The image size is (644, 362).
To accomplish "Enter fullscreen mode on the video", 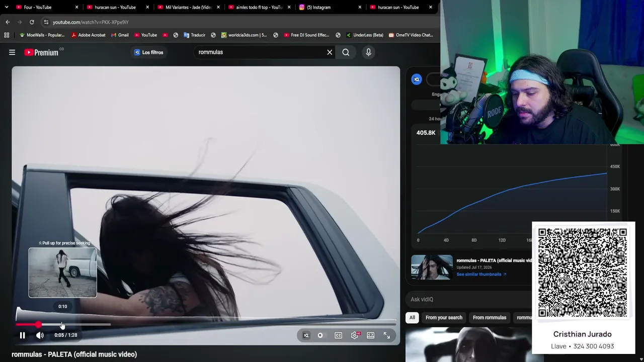I will pos(387,335).
